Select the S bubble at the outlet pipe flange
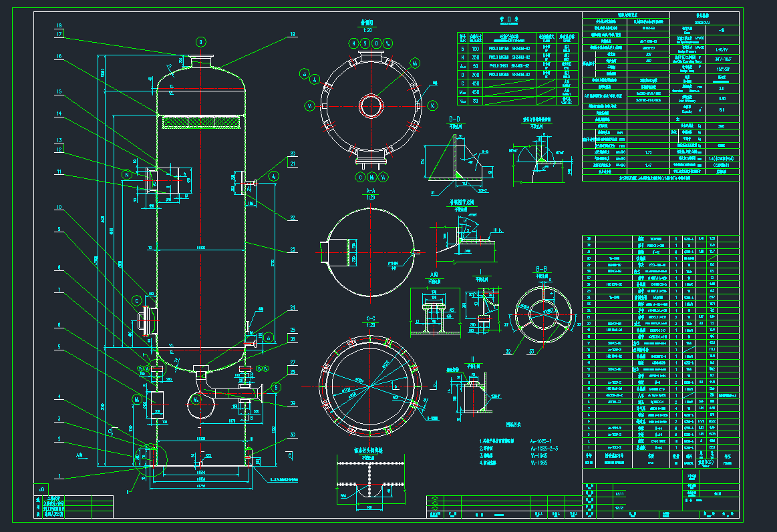 pos(277,387)
